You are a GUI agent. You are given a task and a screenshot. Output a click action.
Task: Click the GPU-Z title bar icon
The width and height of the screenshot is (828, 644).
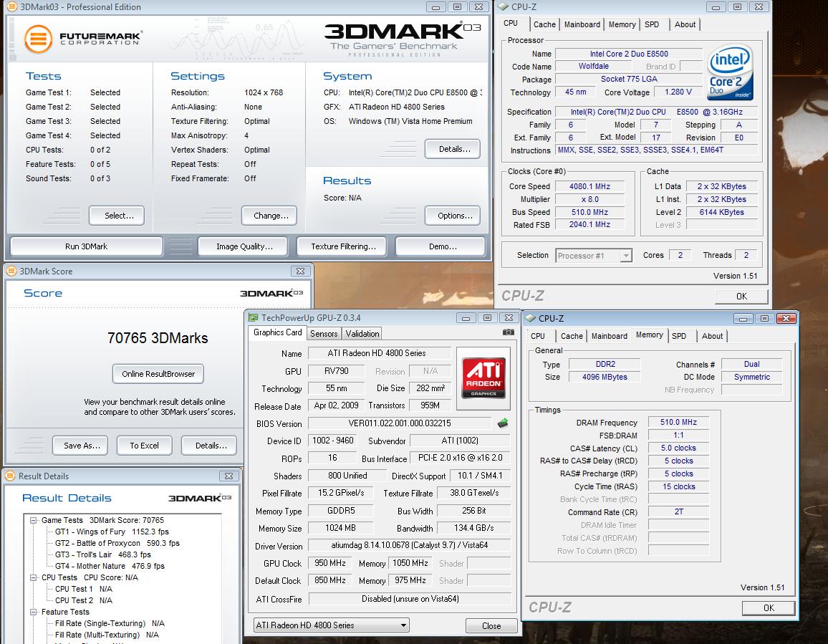click(254, 317)
